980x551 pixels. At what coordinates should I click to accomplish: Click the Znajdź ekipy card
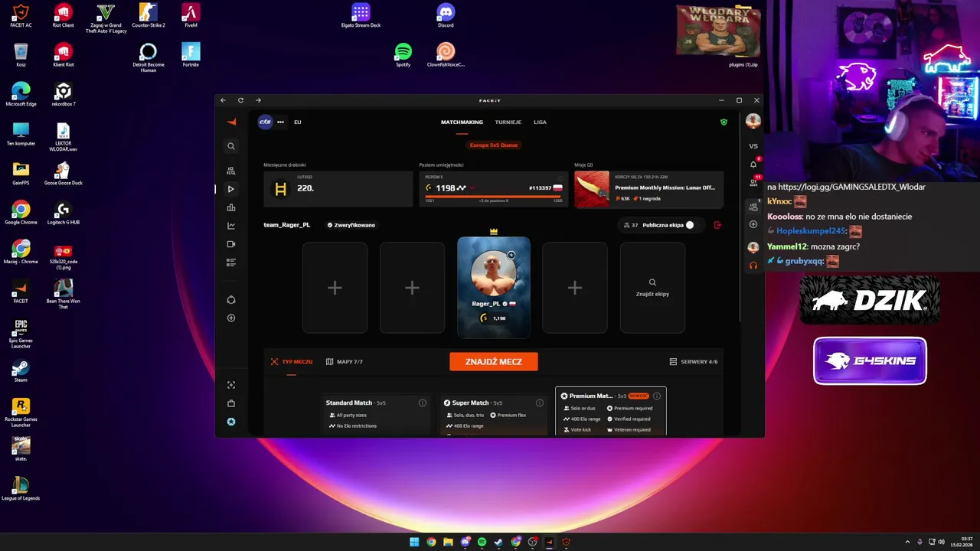point(652,288)
